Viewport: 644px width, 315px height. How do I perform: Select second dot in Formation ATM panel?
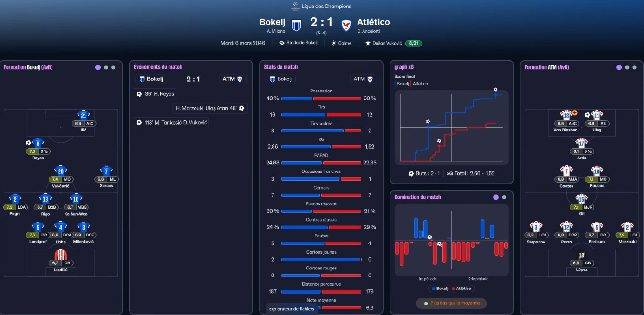[627, 67]
